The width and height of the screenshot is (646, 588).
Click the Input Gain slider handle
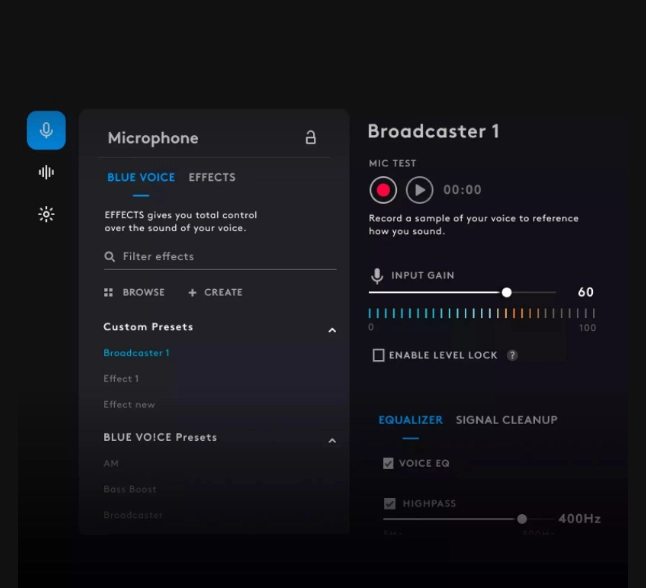pos(507,292)
